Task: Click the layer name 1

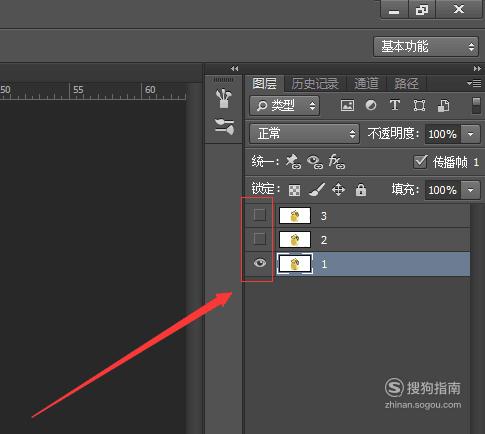Action: (x=324, y=264)
